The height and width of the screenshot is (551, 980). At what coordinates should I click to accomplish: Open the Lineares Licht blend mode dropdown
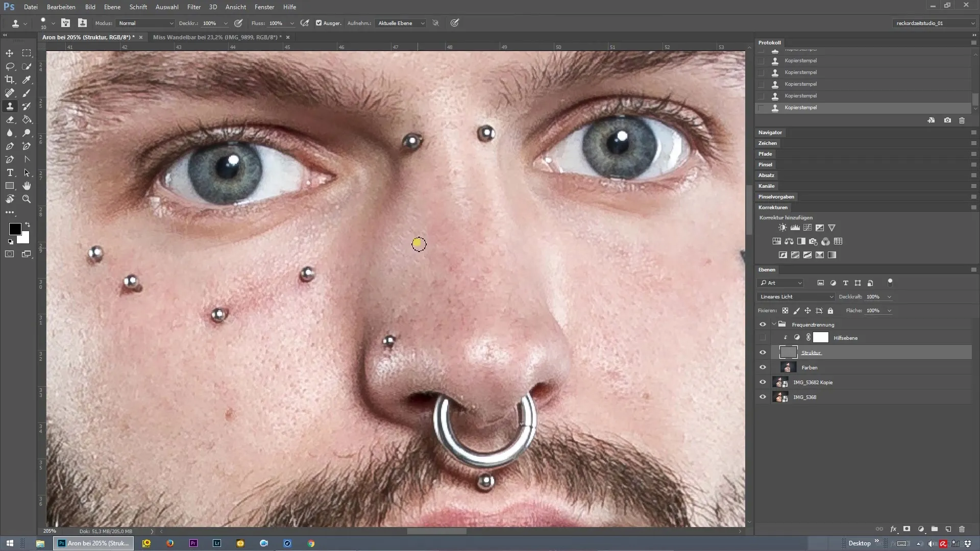pos(796,296)
